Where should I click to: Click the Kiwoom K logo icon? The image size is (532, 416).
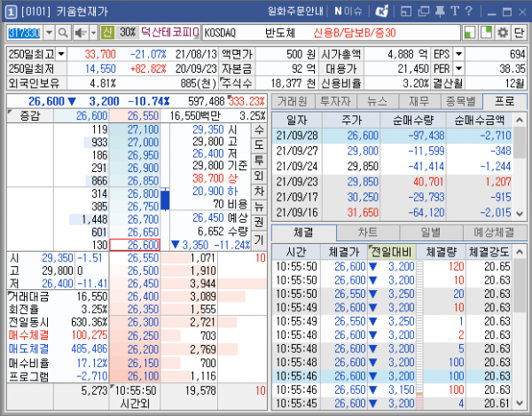(381, 12)
